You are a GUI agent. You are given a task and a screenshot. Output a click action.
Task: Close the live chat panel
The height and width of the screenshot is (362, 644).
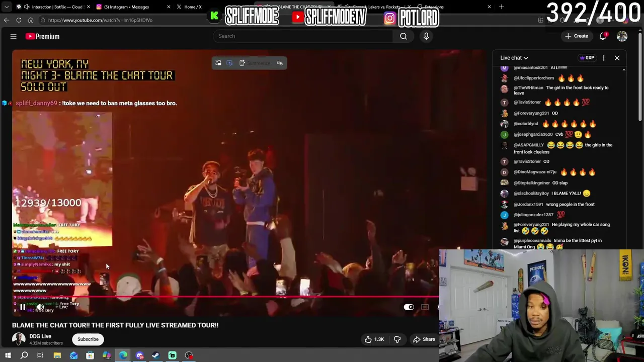[x=617, y=58]
